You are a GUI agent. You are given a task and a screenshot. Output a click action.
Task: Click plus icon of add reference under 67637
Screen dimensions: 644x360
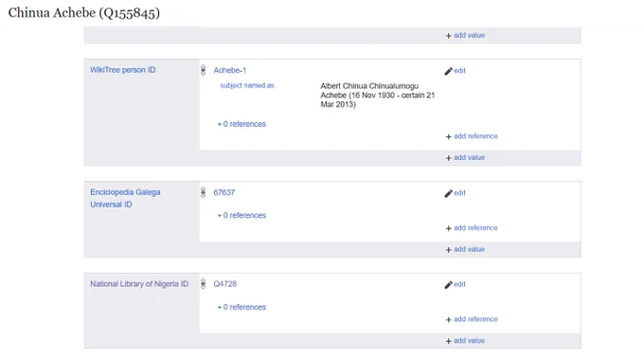[x=449, y=228]
